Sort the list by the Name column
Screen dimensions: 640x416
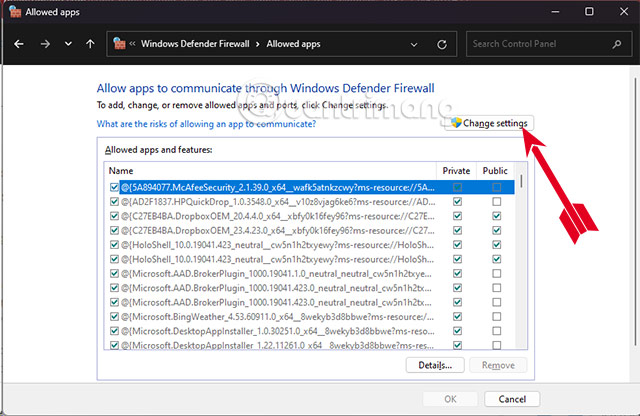270,171
